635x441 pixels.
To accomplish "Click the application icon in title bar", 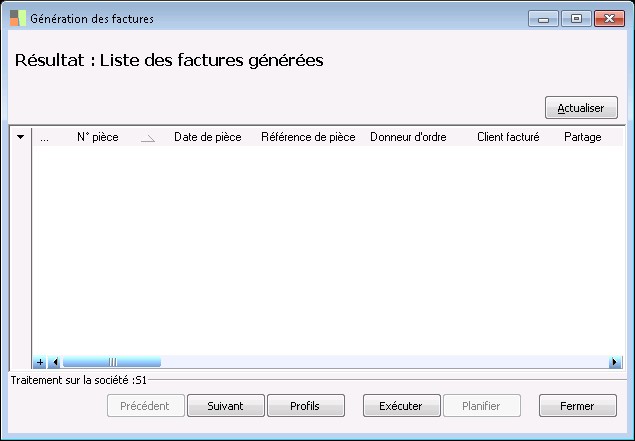I will coord(18,18).
